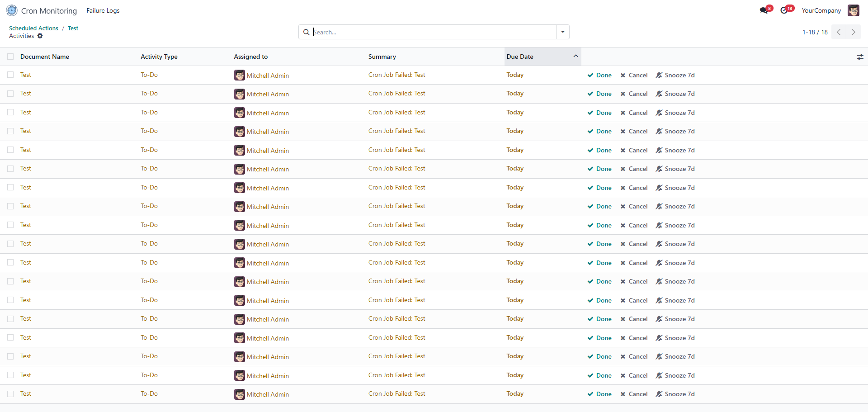
Task: Cancel the activity in the last row
Action: coord(634,394)
